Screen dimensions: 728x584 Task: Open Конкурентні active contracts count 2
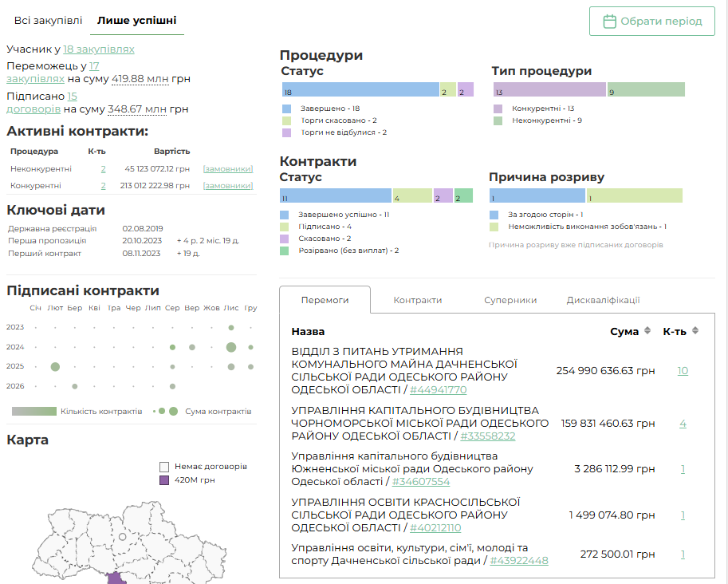[x=103, y=186]
